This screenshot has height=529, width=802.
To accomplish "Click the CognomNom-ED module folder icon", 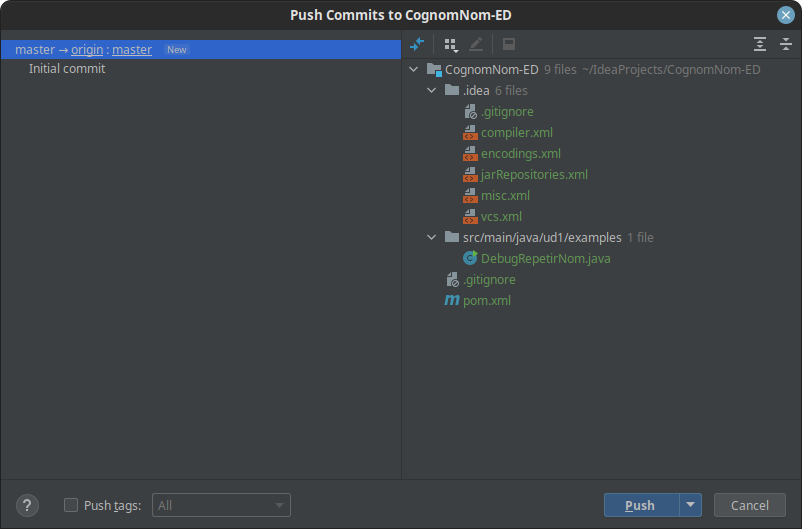I will (434, 70).
